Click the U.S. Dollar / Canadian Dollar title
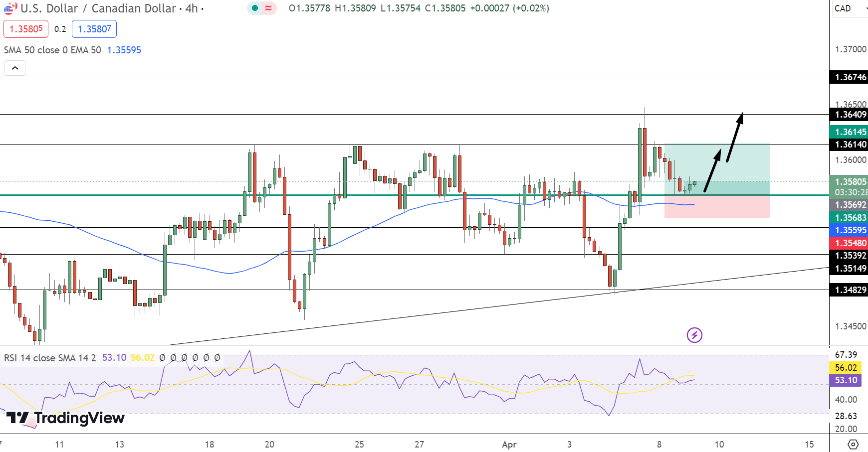This screenshot has height=452, width=868. [x=98, y=8]
